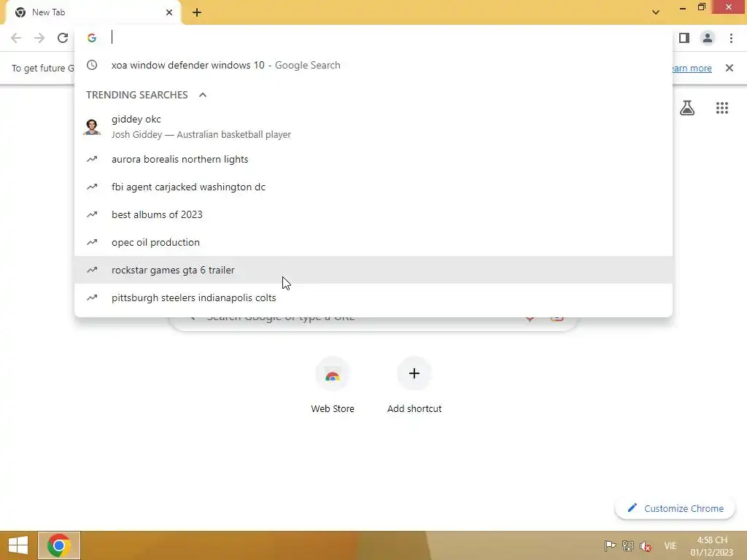The image size is (747, 560).
Task: Click Josh Giddey's portrait thumbnail
Action: (x=91, y=127)
